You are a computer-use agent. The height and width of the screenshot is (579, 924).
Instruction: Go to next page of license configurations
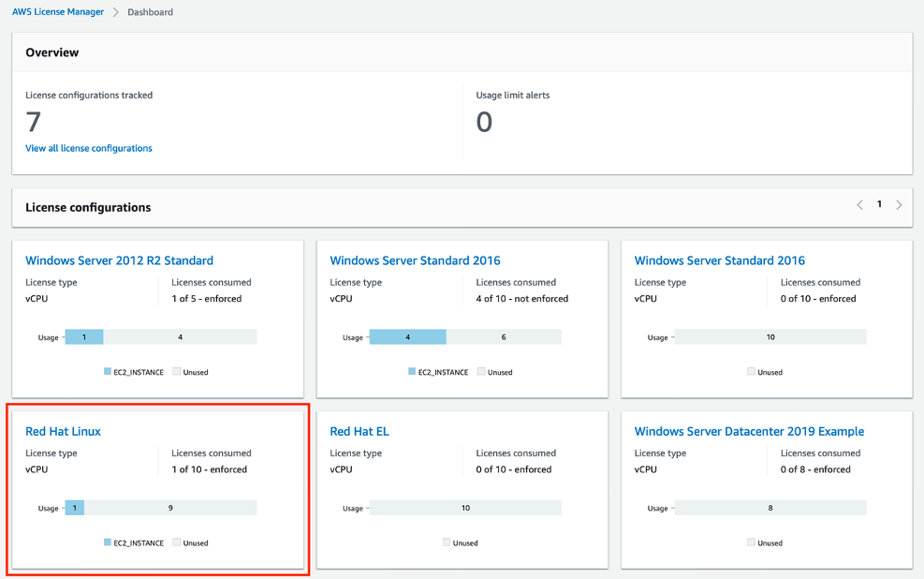click(x=899, y=204)
